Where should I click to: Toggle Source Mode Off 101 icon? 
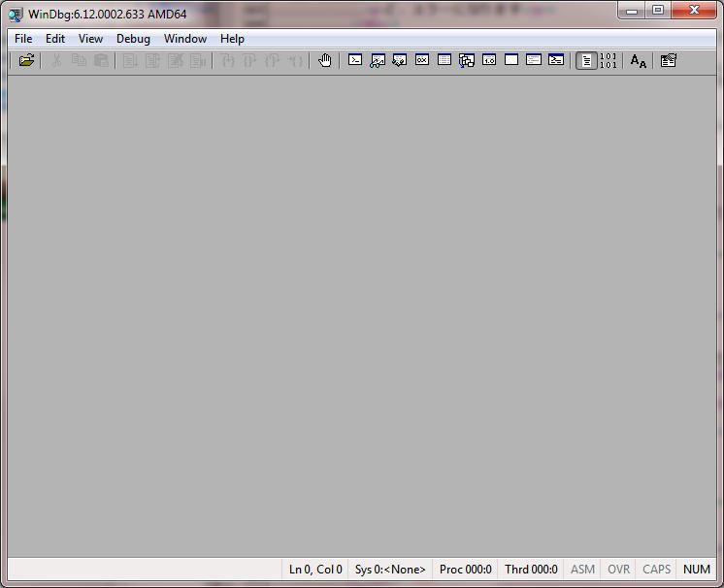(609, 60)
